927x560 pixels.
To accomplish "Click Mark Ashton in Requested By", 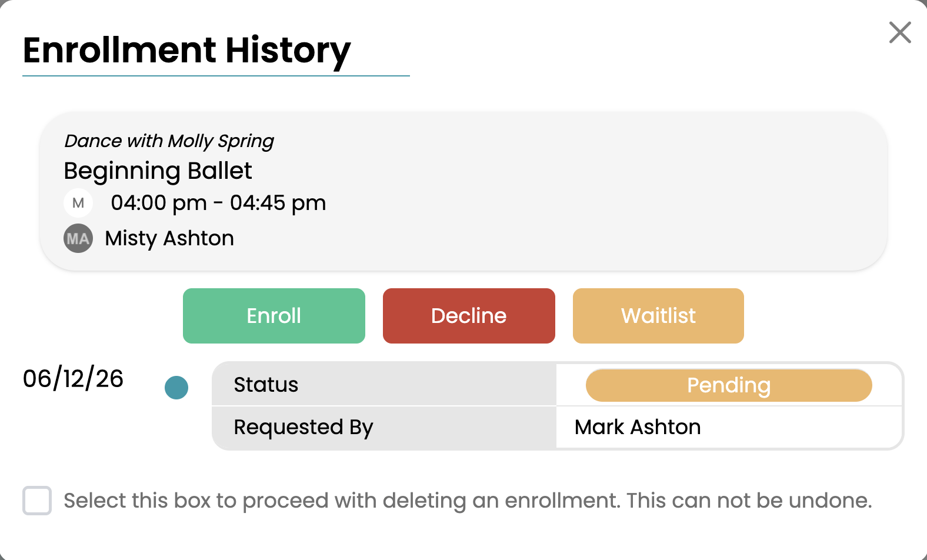I will (x=638, y=427).
